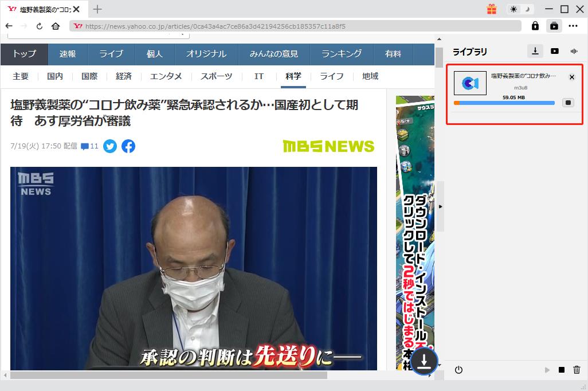This screenshot has width=588, height=391.
Task: Select the IT category link
Action: (x=258, y=77)
